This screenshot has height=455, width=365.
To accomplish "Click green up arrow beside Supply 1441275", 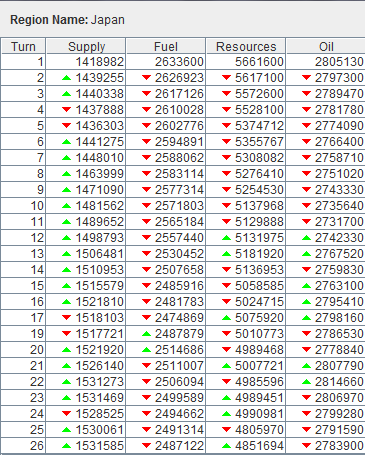I will point(67,142).
